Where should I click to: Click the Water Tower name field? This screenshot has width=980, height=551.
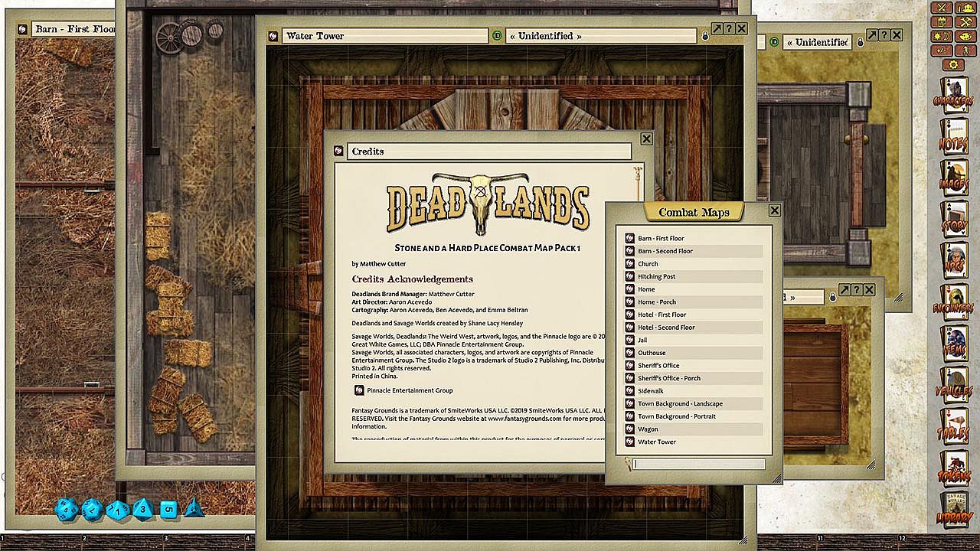(x=385, y=36)
